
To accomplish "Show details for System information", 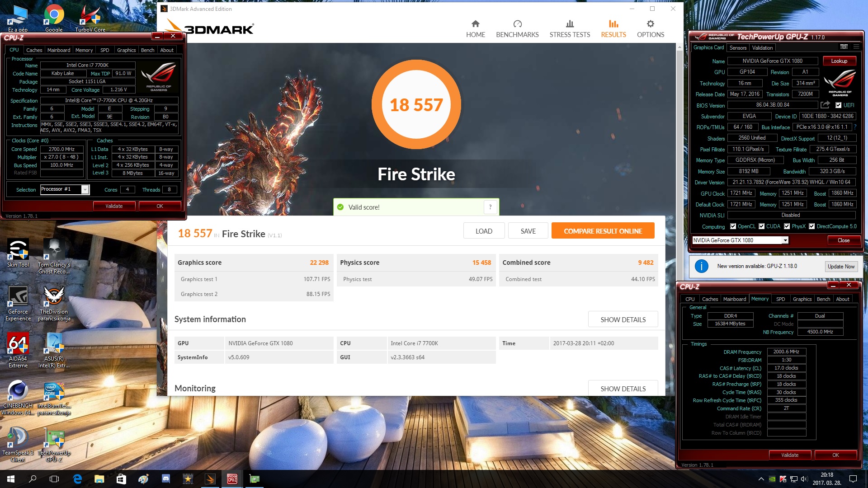I will pos(623,319).
